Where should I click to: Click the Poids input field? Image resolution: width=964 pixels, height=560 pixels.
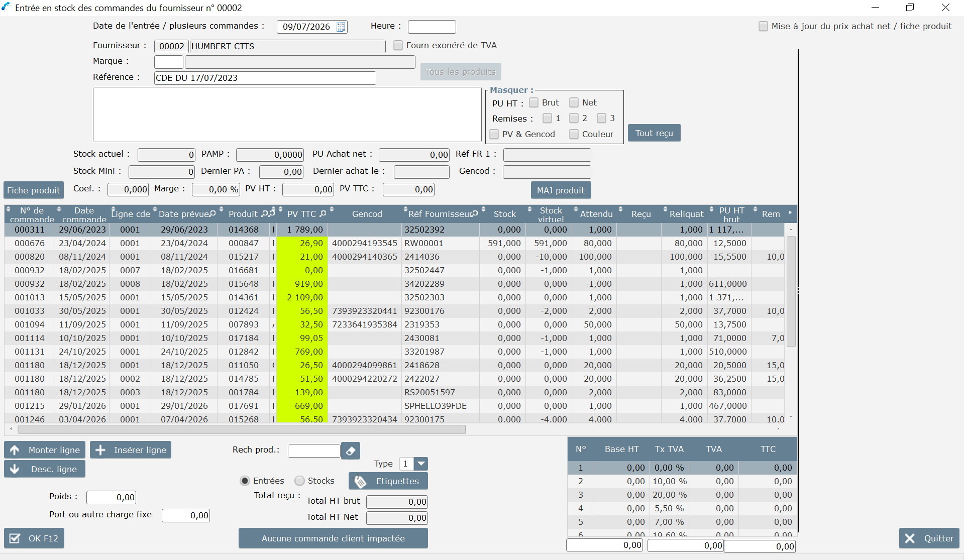(111, 497)
